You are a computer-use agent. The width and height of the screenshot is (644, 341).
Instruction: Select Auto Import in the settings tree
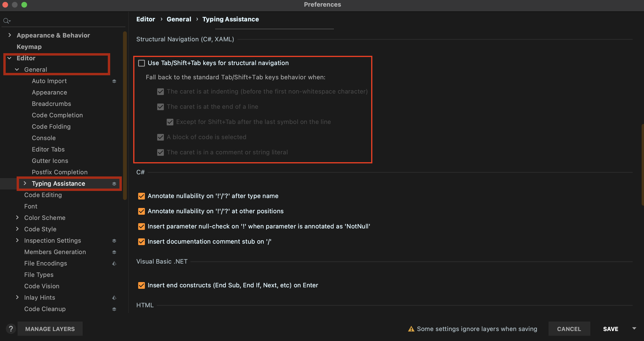49,81
